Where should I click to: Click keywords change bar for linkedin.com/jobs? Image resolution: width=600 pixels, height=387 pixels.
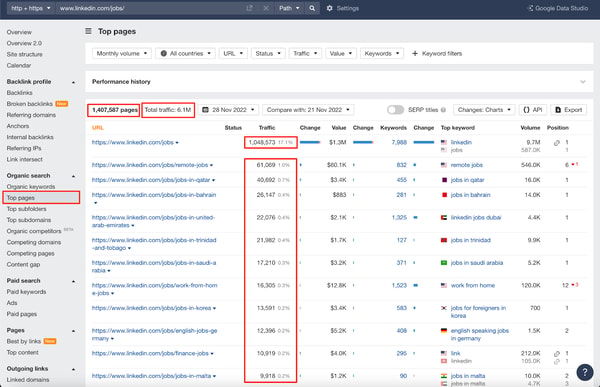424,142
